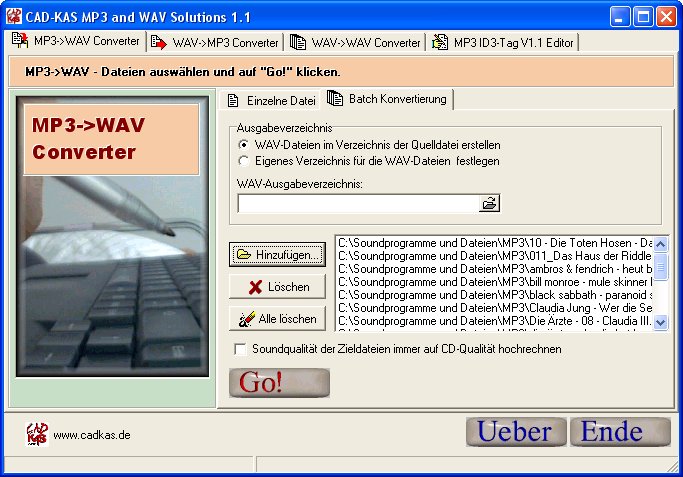Select WAV-Dateien im Verzeichnis der Quelldatei option
This screenshot has height=477, width=683.
[x=243, y=145]
